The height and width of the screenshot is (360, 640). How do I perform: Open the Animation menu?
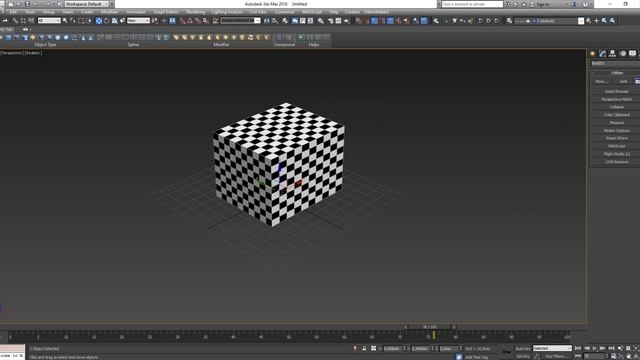[136, 12]
